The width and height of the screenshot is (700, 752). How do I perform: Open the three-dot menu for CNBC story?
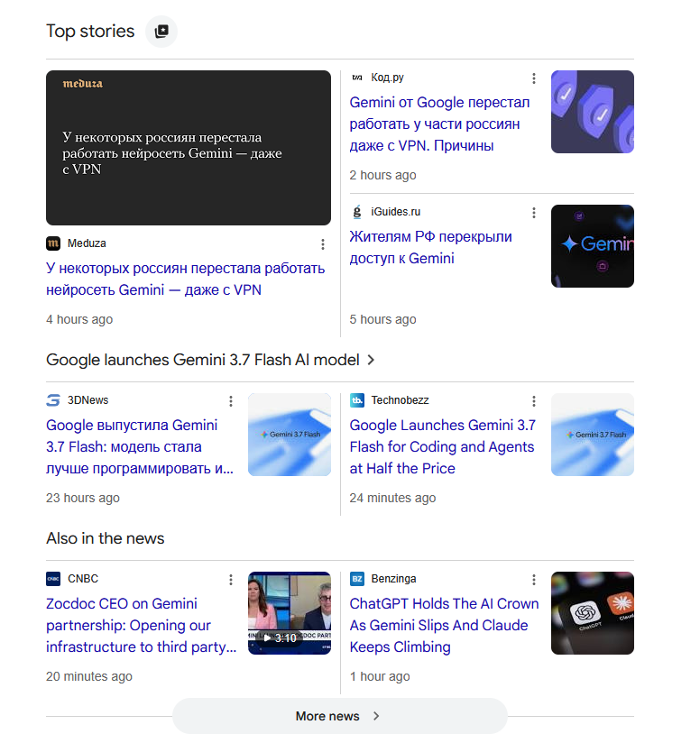(x=231, y=580)
